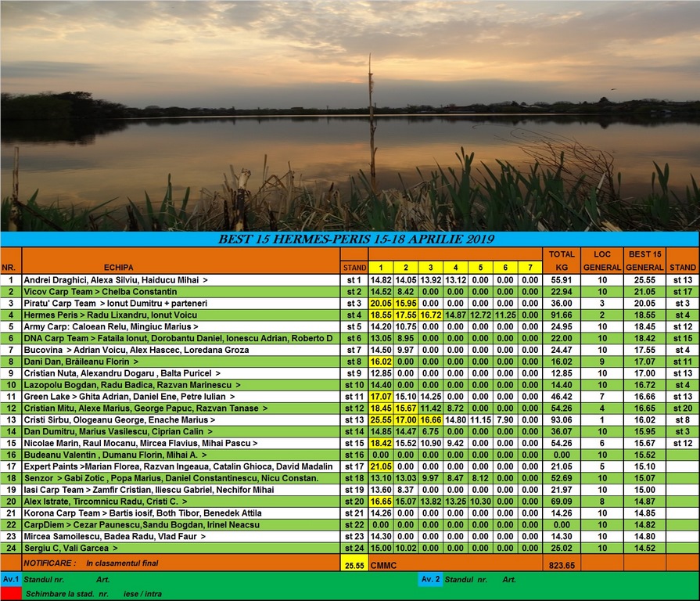Click the TOTAL KG column header
Image resolution: width=700 pixels, height=601 pixels.
coord(562,261)
